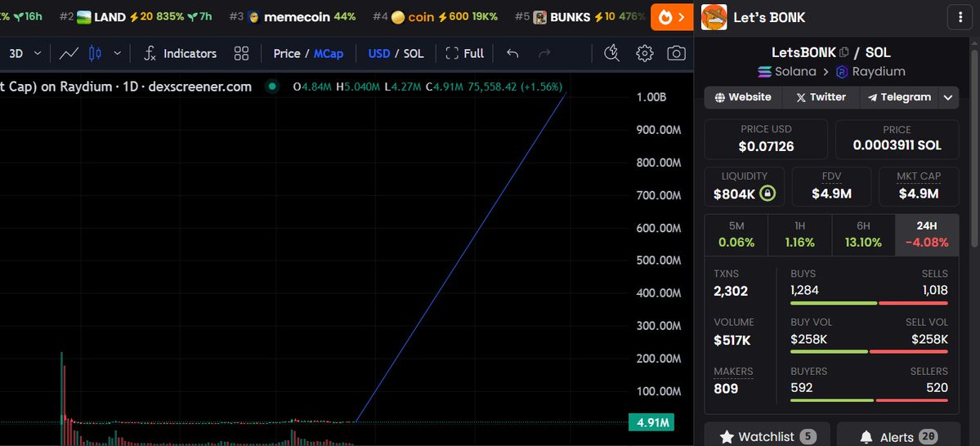Image resolution: width=980 pixels, height=446 pixels.
Task: Open the #2 LAND trending token
Action: tap(136, 17)
